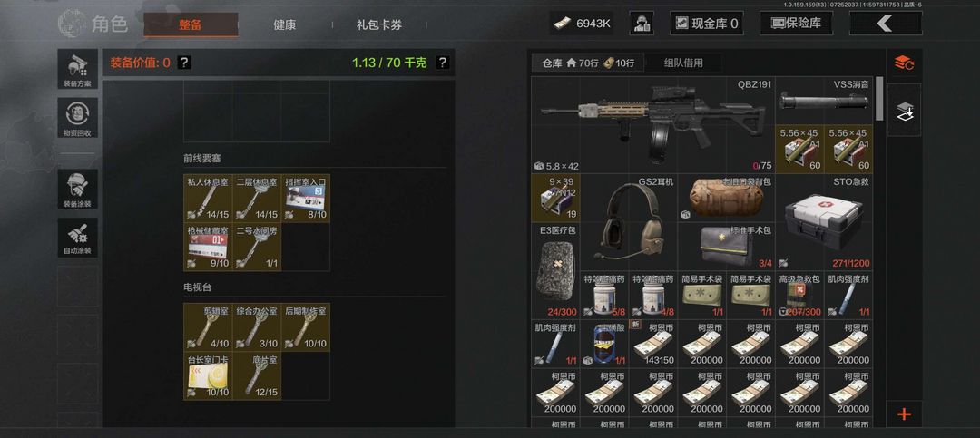
Task: Click the question mark beside weight
Action: 442,63
